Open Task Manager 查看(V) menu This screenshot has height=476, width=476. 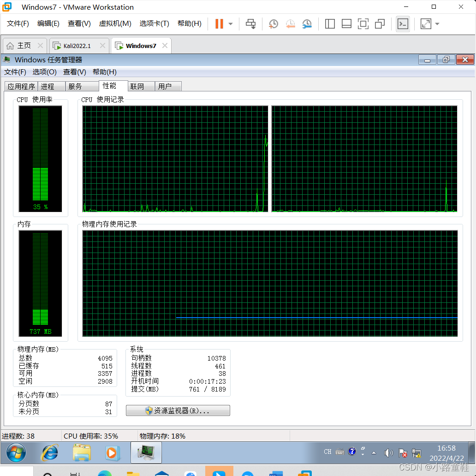pos(74,72)
